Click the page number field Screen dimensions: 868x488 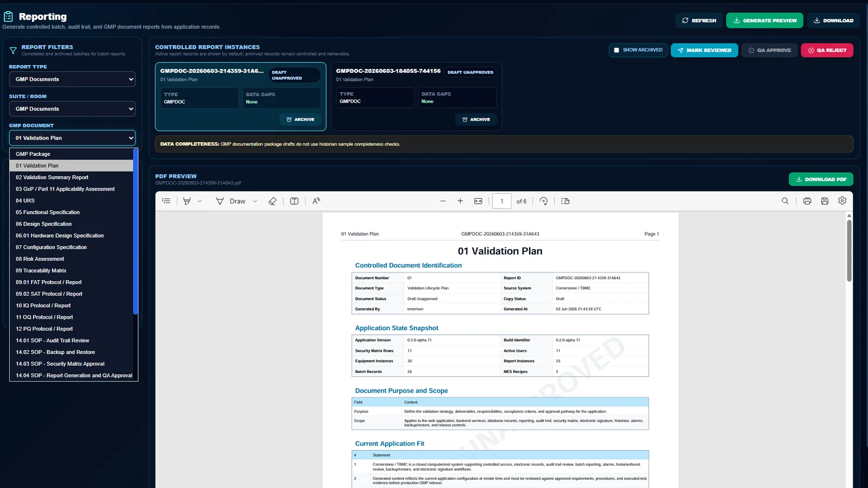(502, 201)
